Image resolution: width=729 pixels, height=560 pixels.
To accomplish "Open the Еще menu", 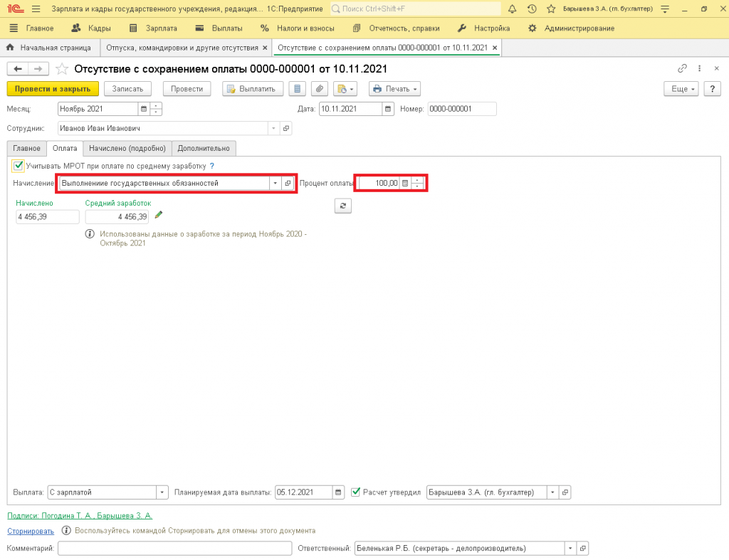I will point(680,89).
